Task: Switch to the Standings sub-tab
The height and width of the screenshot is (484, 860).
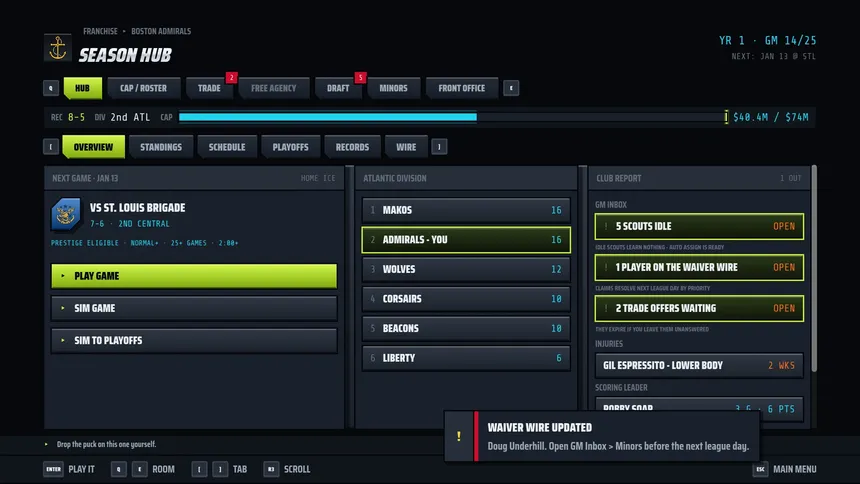Action: 161,147
